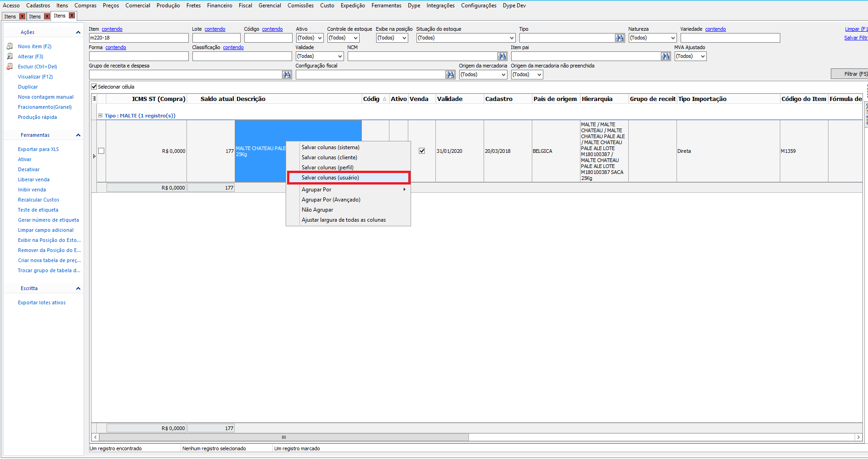Open Origem da mercadoria não preenchida dropdown
868x459 pixels.
527,75
